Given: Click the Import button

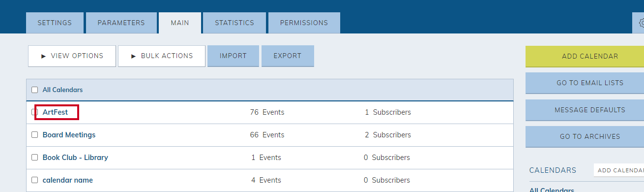Looking at the screenshot, I should pyautogui.click(x=233, y=56).
